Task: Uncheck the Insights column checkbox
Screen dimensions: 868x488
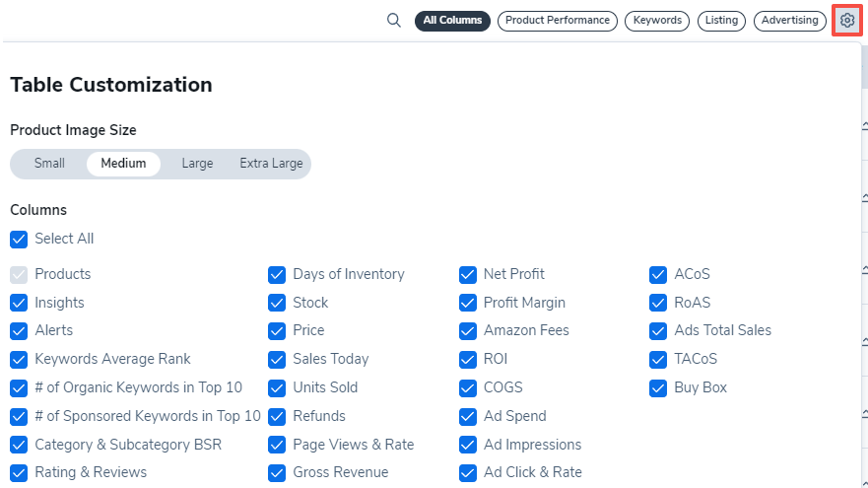Action: pos(19,303)
